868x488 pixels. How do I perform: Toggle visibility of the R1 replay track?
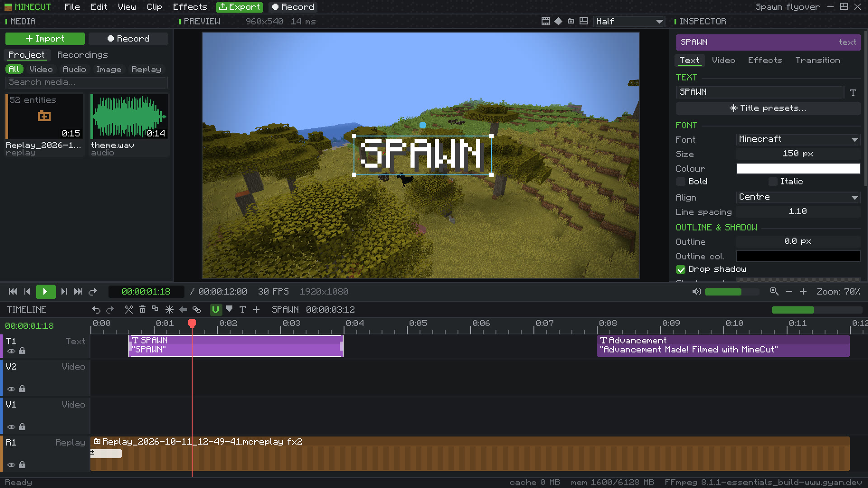[11, 465]
